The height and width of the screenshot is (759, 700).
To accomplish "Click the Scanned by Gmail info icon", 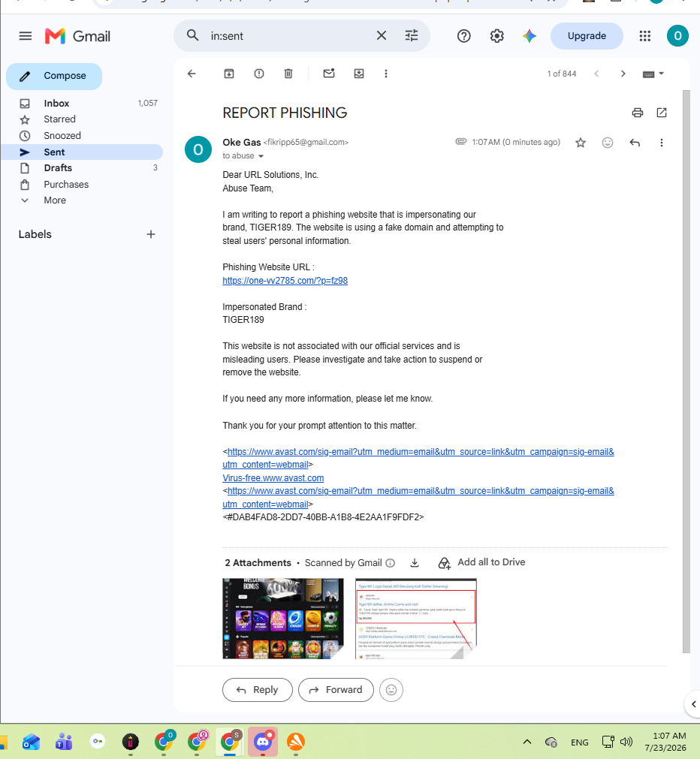I will coord(391,563).
